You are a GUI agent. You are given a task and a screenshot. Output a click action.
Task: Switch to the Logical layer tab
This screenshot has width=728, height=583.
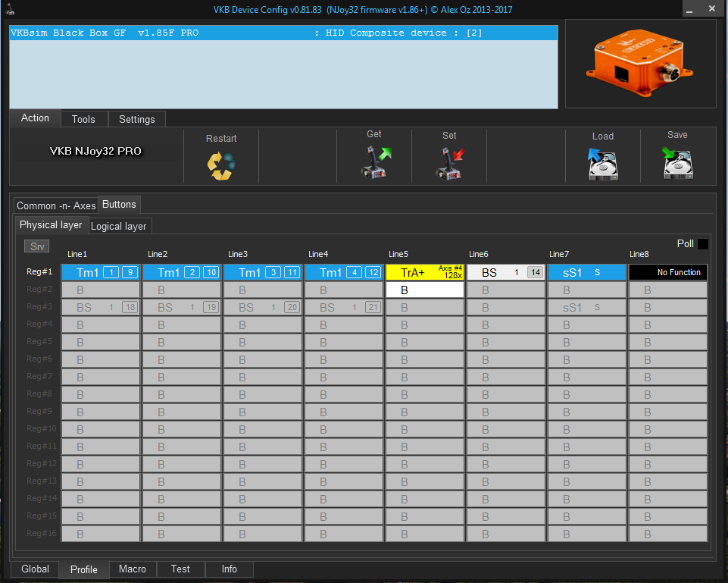118,226
